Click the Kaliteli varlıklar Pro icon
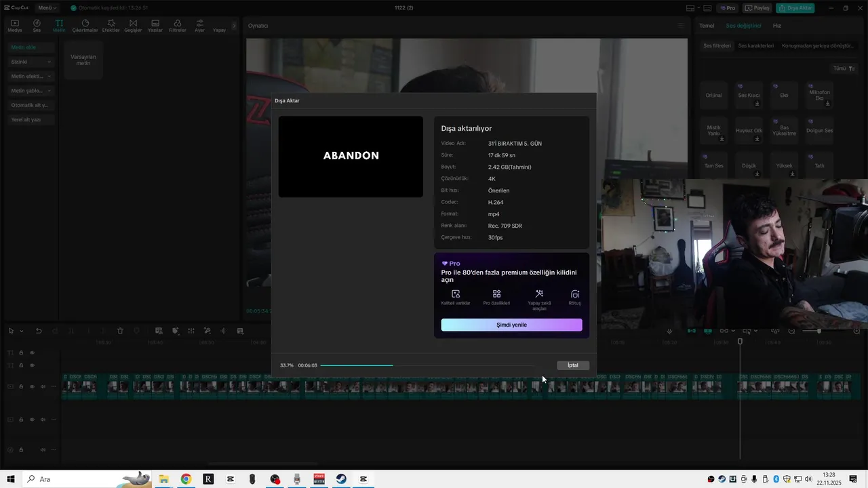Screen dimensions: 868x488 (456, 293)
